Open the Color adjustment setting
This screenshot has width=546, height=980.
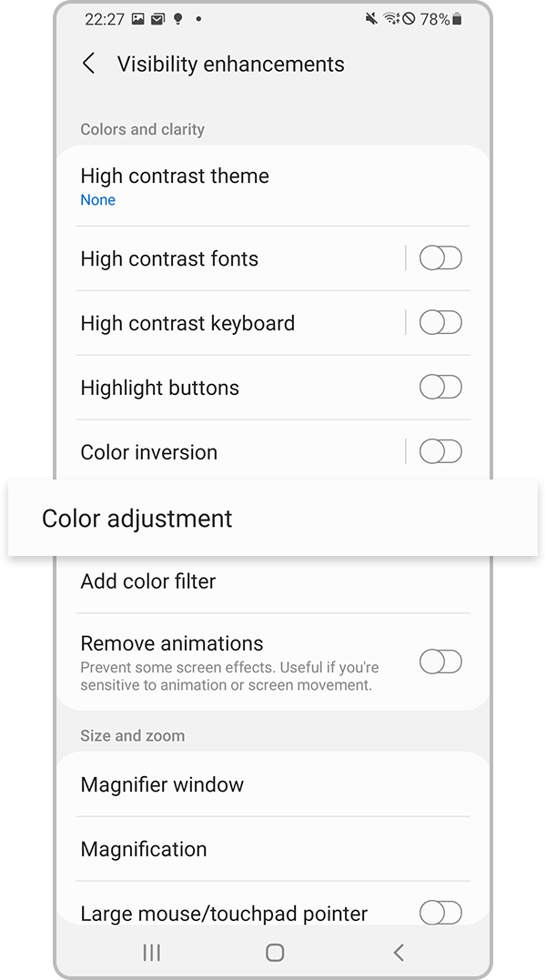click(x=137, y=519)
